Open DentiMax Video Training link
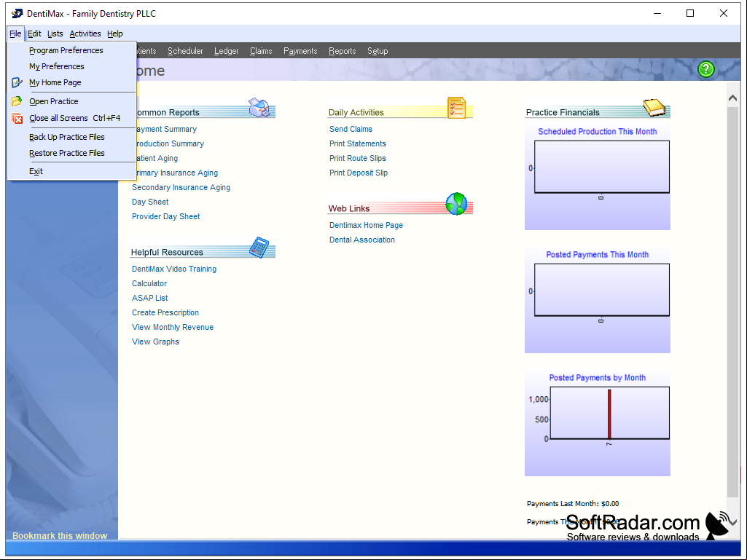Image resolution: width=747 pixels, height=560 pixels. click(x=174, y=269)
